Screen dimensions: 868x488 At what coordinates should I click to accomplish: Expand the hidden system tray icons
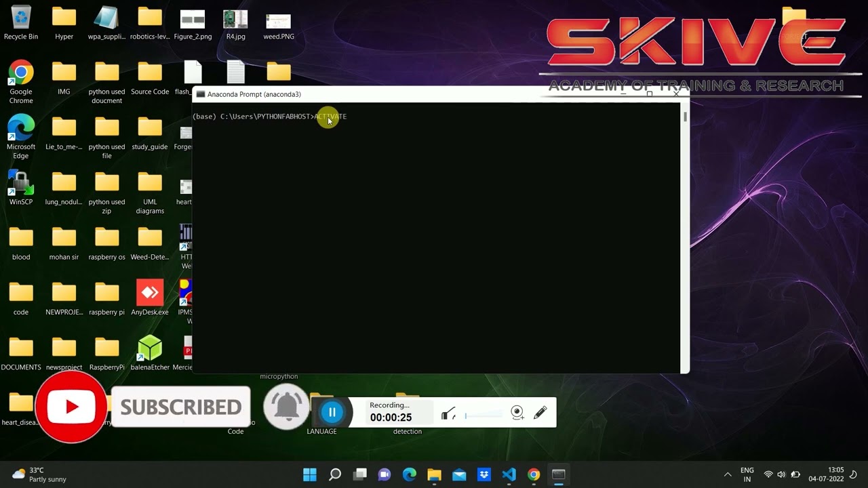(728, 474)
